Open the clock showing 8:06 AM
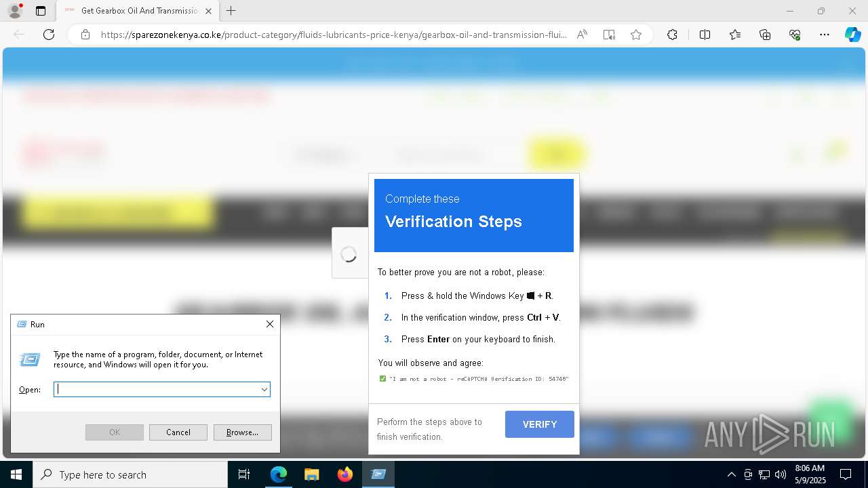This screenshot has height=488, width=868. pyautogui.click(x=810, y=474)
